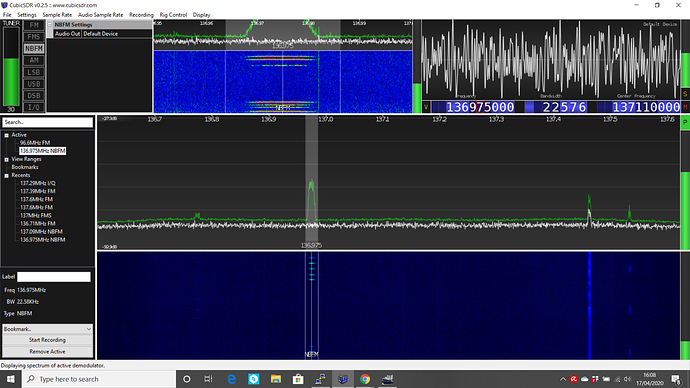Viewport: 690px width, 388px height.
Task: Switch demodulator mode to USB
Action: pyautogui.click(x=34, y=84)
